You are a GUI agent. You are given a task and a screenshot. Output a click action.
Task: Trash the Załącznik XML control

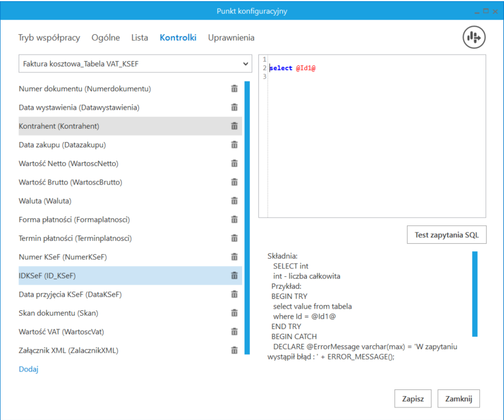[234, 350]
